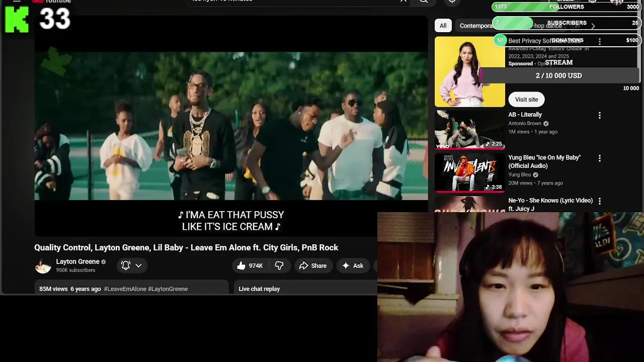
Task: Play the AB - Literally video thumbnail
Action: pyautogui.click(x=469, y=129)
